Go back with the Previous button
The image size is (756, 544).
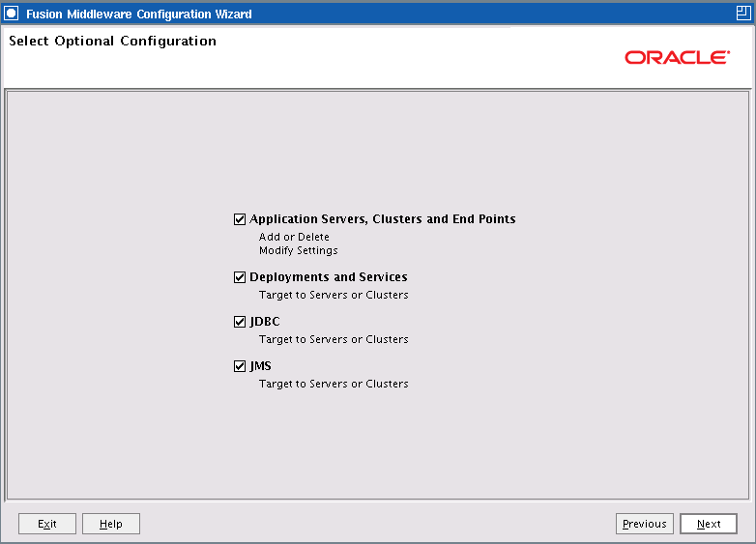pyautogui.click(x=645, y=524)
